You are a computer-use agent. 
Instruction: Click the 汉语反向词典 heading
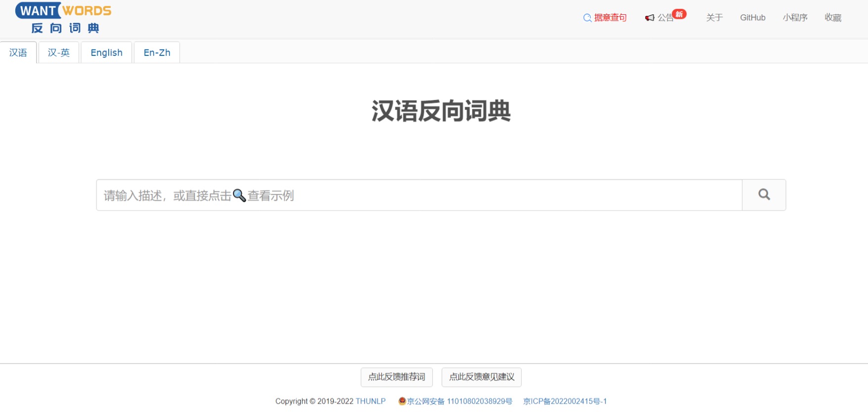[x=441, y=111]
